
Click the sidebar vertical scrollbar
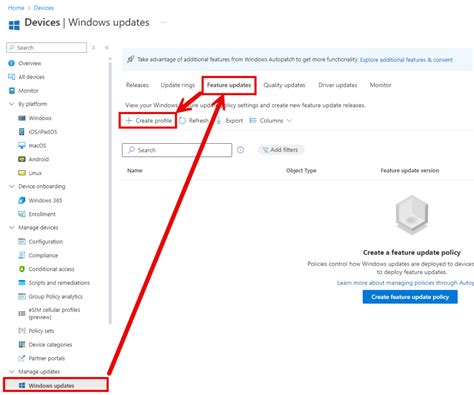pos(110,192)
